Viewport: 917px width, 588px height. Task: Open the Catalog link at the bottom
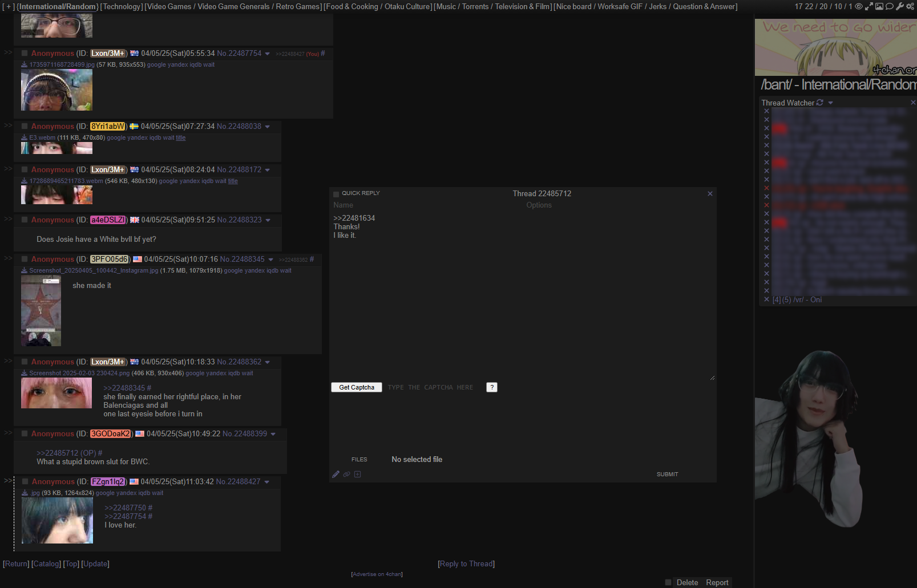coord(46,563)
